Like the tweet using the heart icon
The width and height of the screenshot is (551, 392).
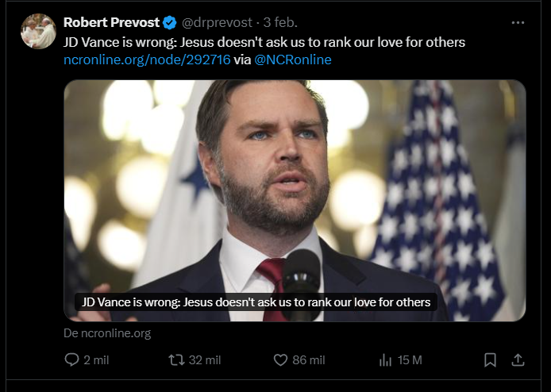tap(279, 359)
